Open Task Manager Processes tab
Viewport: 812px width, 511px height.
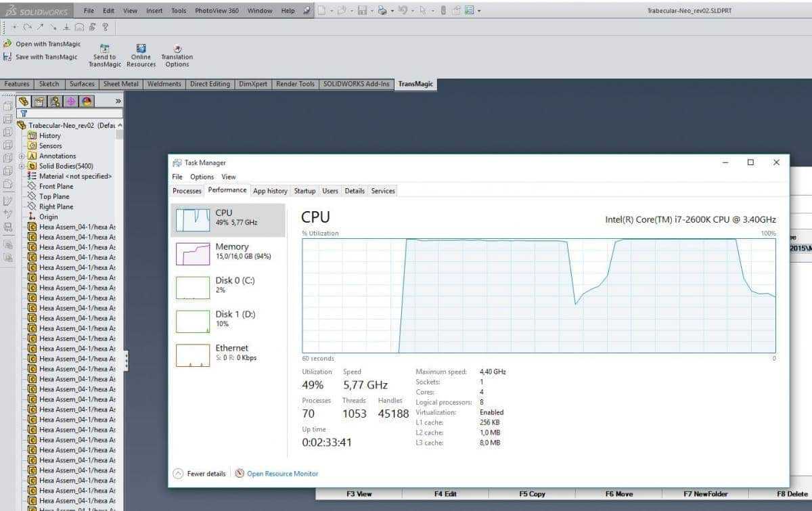click(187, 191)
